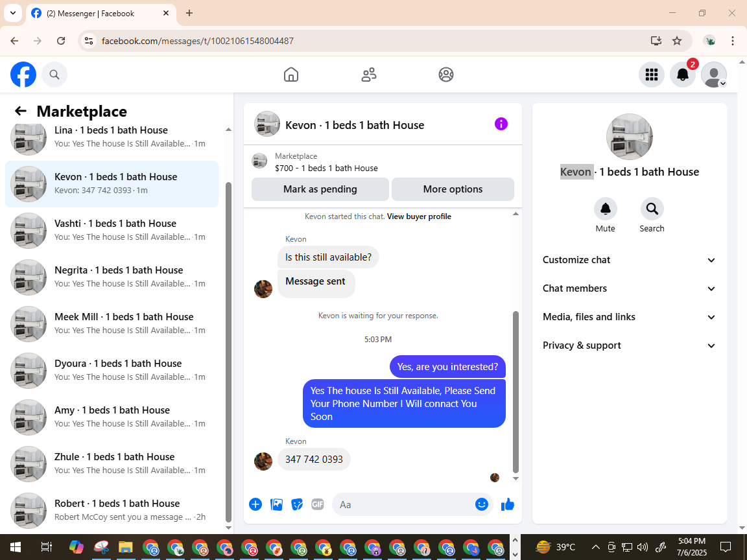
Task: Click Kevon's avatar next to phone number message
Action: pos(263,461)
